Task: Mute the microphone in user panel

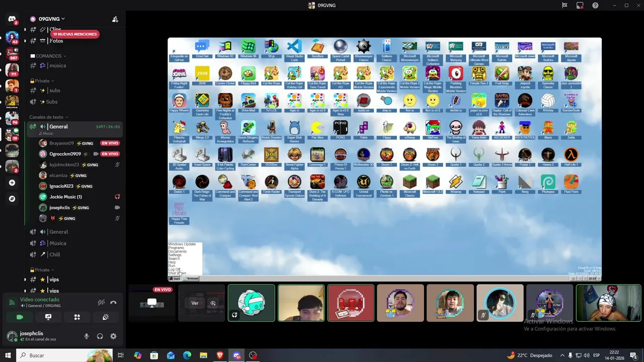Action: pos(87,336)
